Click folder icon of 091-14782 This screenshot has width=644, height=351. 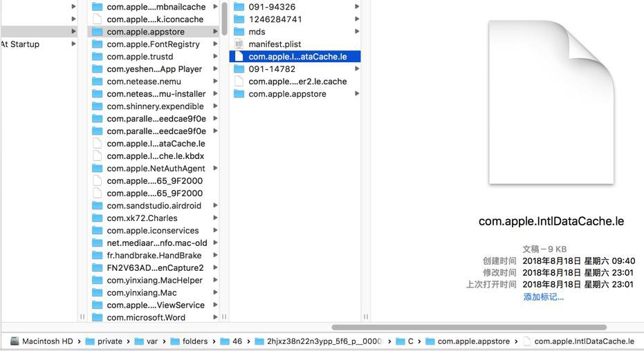239,69
